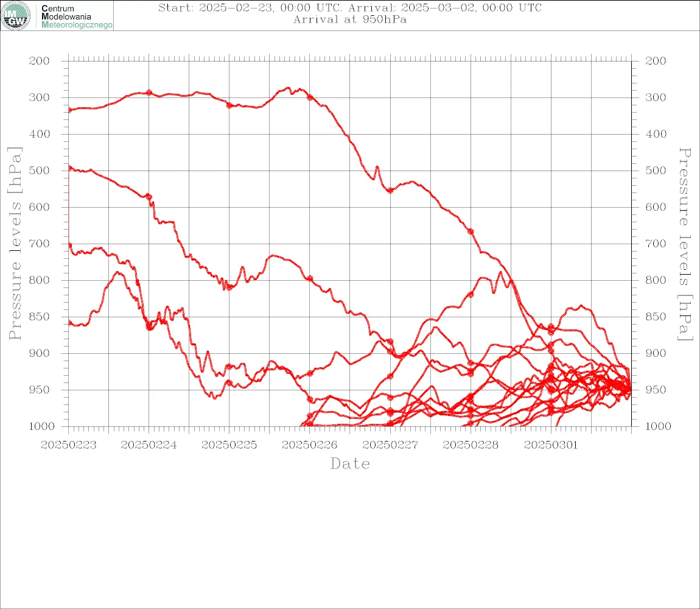Click the left axis 1000 label
The image size is (700, 609).
click(x=41, y=426)
